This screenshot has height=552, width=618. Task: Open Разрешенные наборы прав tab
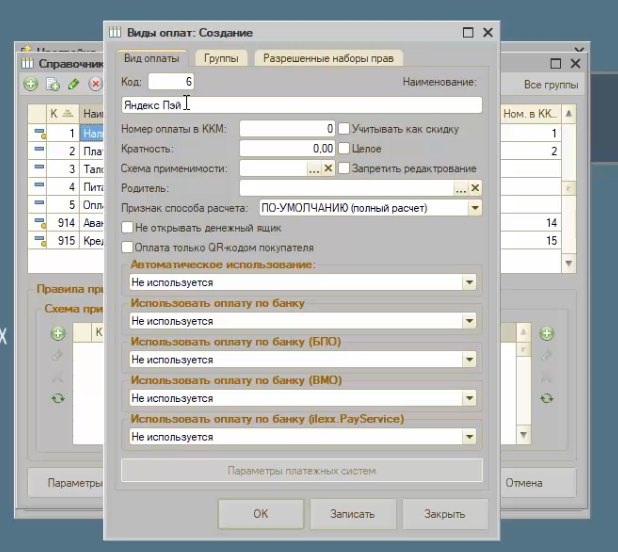tap(328, 58)
